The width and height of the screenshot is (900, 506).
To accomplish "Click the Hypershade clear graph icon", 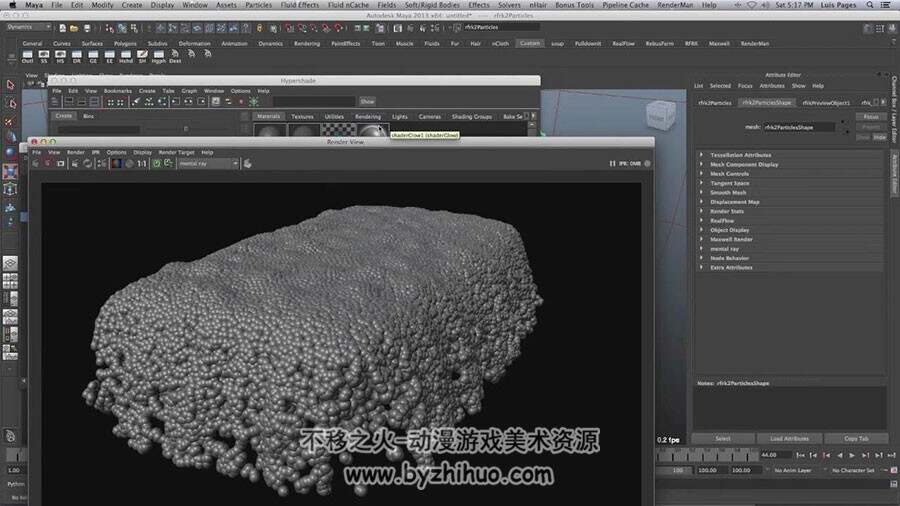I will tap(135, 102).
